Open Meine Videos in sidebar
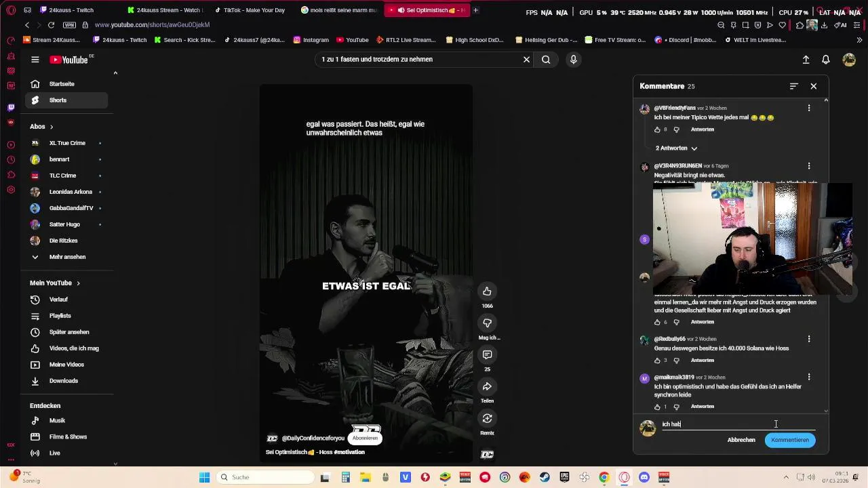 pyautogui.click(x=66, y=365)
